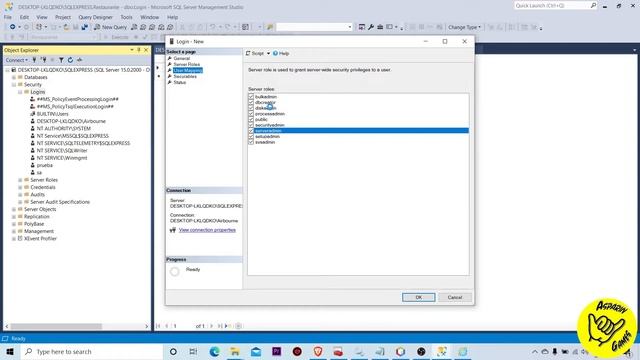This screenshot has height=360, width=640.
Task: Expand the Credentials folder node
Action: coord(20,187)
